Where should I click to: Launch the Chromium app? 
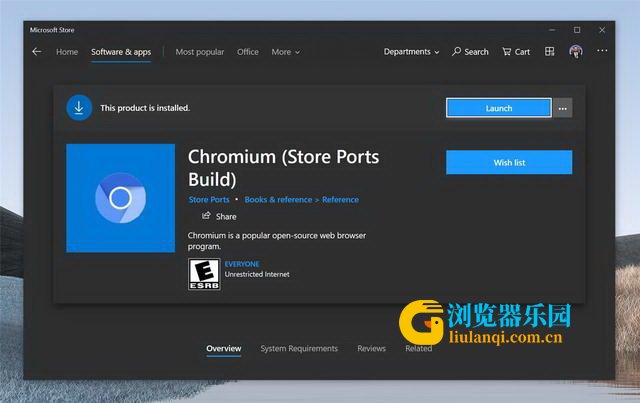pyautogui.click(x=499, y=108)
